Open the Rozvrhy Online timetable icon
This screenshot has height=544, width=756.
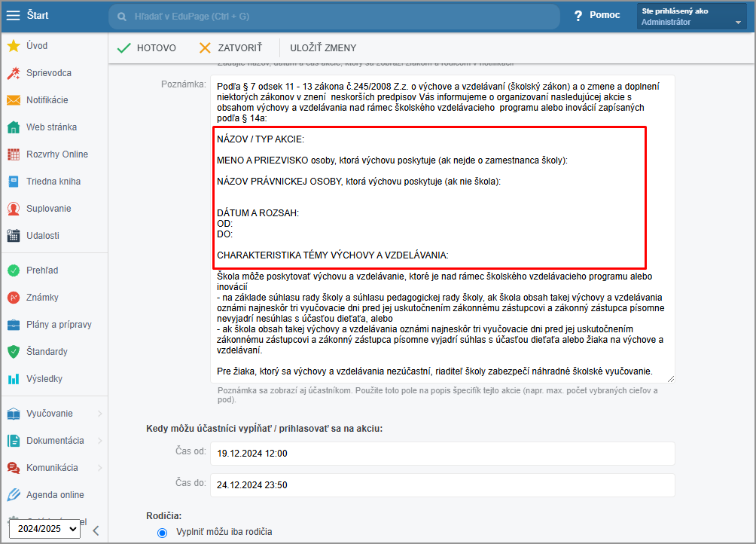point(13,154)
